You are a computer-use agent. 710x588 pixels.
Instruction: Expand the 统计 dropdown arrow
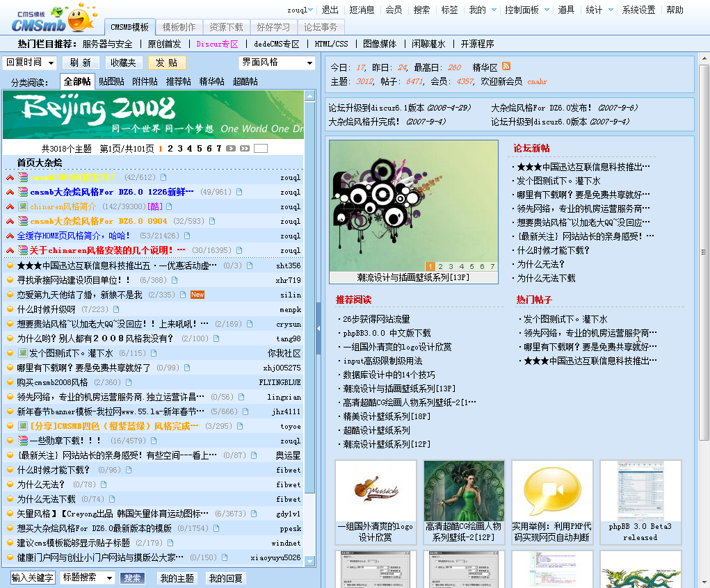pyautogui.click(x=611, y=10)
